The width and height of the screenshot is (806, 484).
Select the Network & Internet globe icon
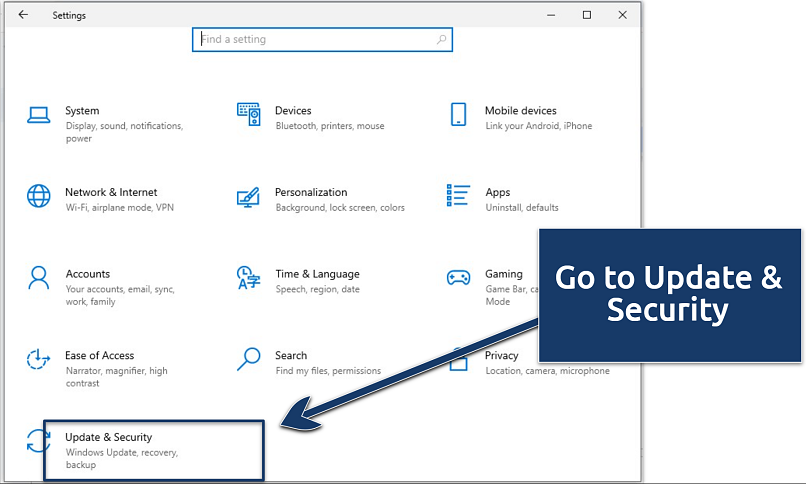tap(39, 195)
